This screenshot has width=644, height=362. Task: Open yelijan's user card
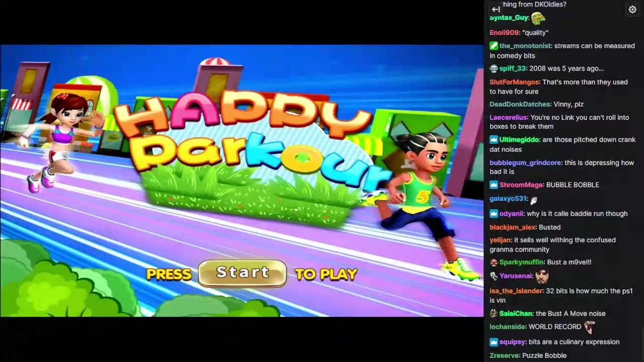[501, 240]
